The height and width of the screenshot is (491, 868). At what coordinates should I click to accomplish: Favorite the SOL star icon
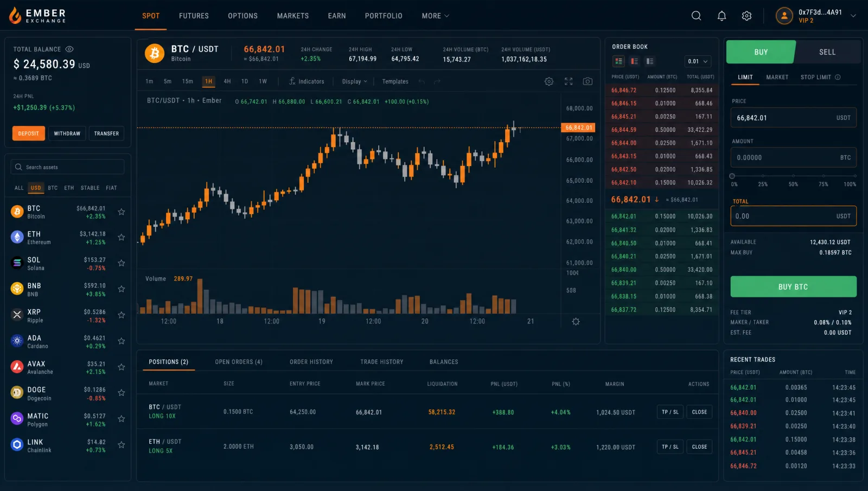(122, 263)
